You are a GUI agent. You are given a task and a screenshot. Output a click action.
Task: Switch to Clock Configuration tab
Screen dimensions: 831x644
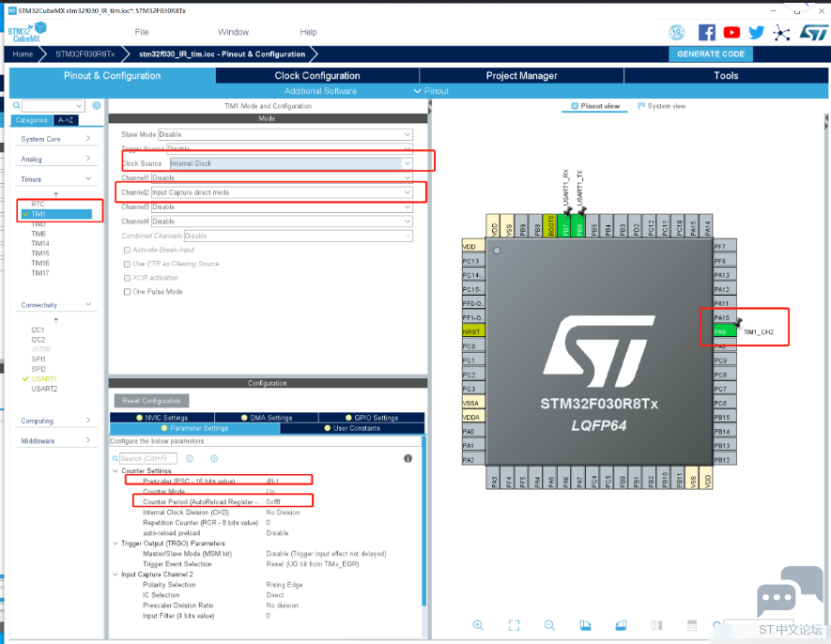tap(317, 76)
